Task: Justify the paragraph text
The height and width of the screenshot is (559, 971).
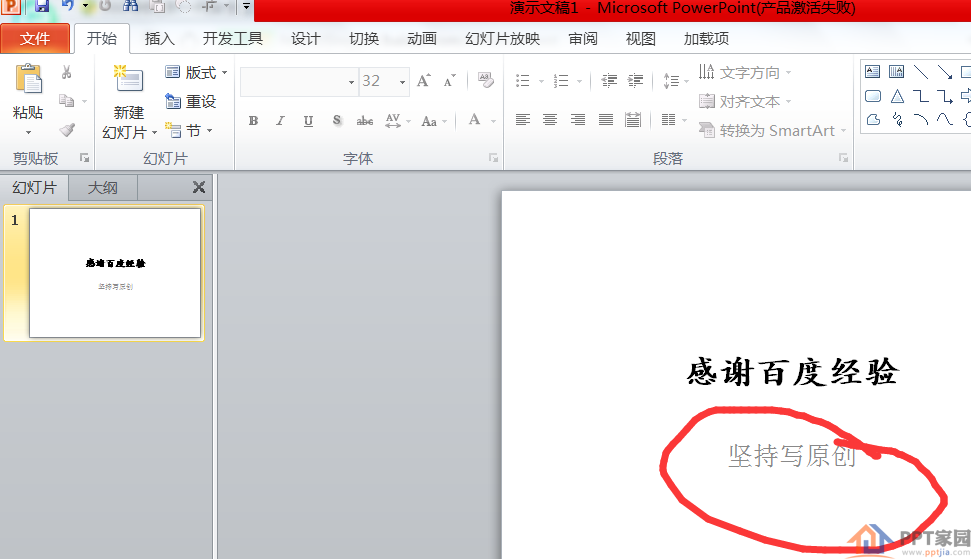Action: pyautogui.click(x=606, y=119)
